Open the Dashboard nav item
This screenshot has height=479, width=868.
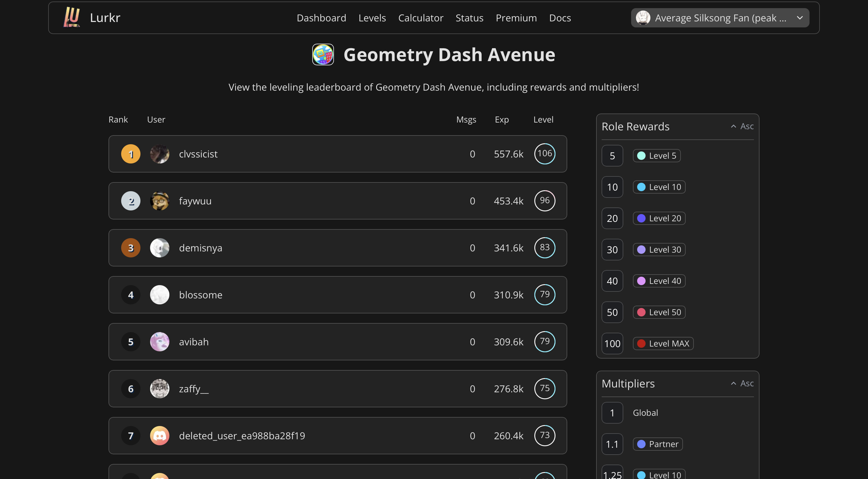click(321, 18)
